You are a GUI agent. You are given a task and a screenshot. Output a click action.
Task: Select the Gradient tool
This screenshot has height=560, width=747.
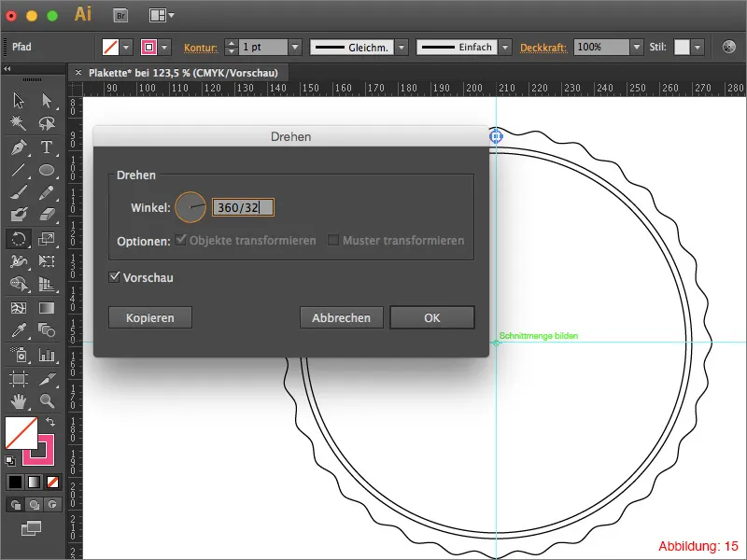47,308
